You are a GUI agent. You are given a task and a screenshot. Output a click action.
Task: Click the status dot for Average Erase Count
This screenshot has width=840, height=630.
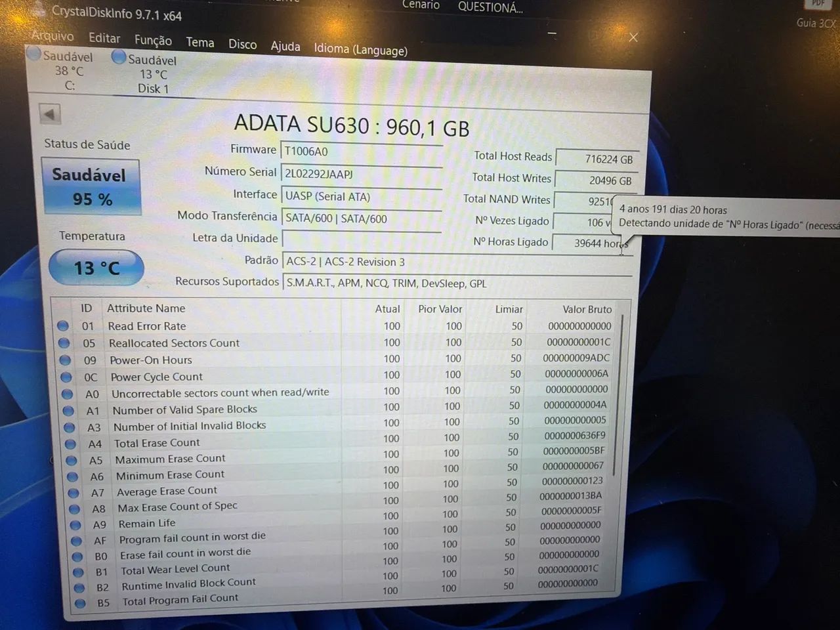pos(74,492)
